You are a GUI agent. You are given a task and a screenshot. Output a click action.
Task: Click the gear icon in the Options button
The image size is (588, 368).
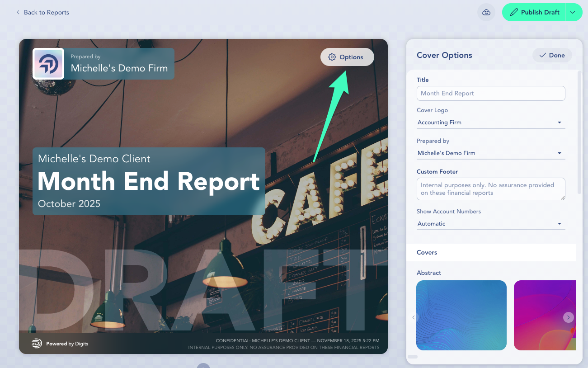[x=332, y=57]
